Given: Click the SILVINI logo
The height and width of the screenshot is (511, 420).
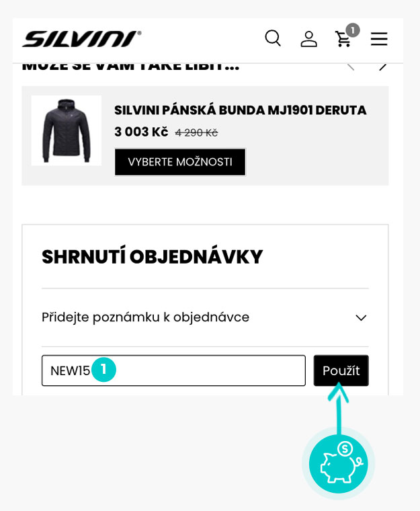Looking at the screenshot, I should point(81,39).
